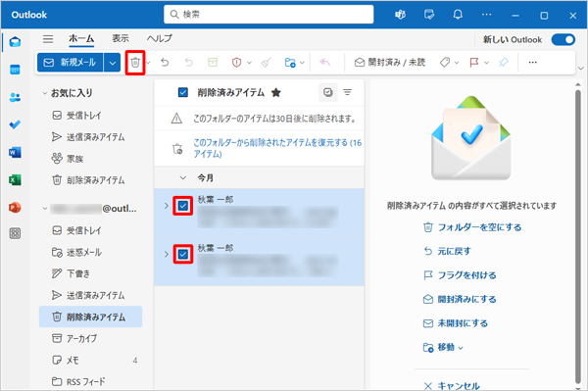Viewport: 588px width, 391px height.
Task: Uncheck the select-all checkbox by 削除済みアイテム
Action: (183, 92)
